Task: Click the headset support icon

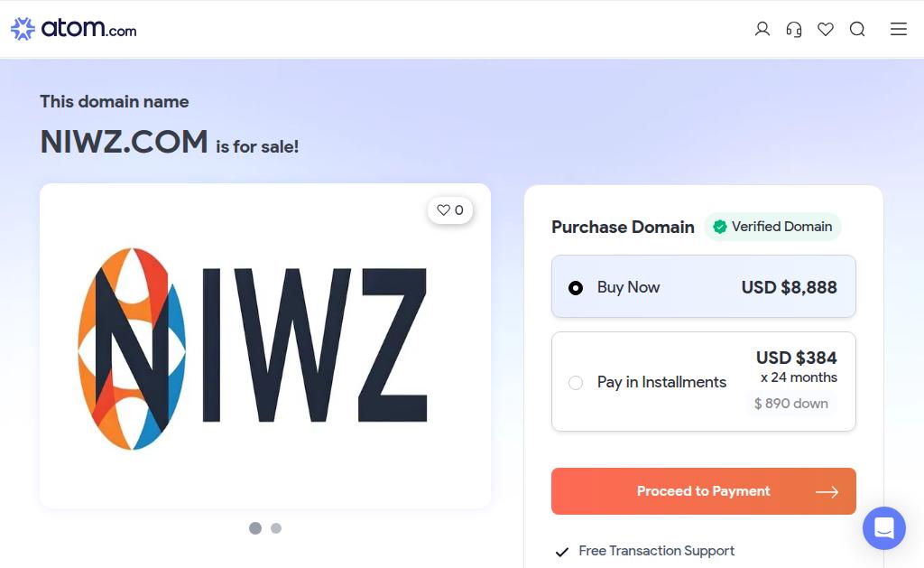Action: [x=794, y=29]
